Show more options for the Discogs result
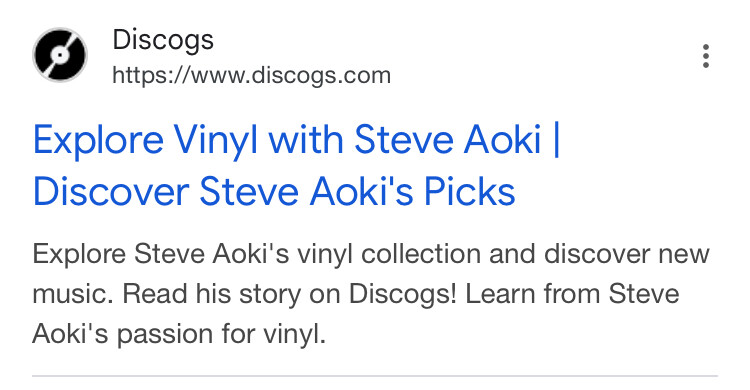Image resolution: width=750 pixels, height=390 pixels. pyautogui.click(x=706, y=56)
